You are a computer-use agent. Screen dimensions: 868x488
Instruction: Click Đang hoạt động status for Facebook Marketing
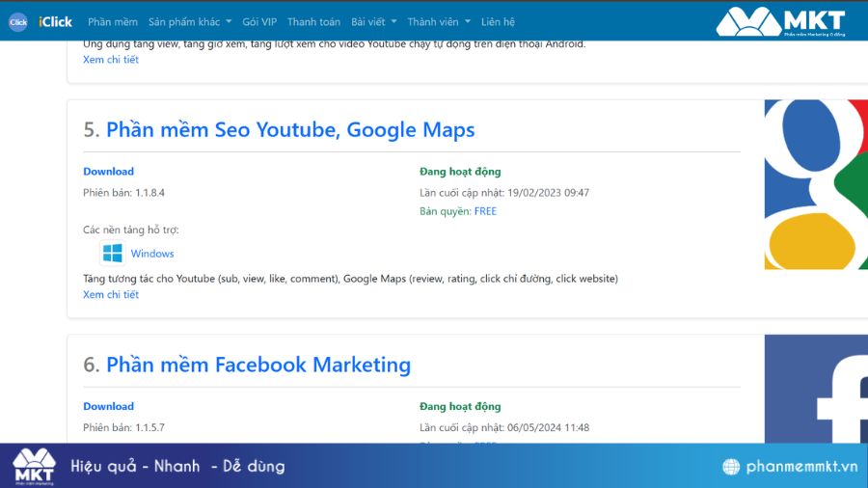(x=460, y=406)
